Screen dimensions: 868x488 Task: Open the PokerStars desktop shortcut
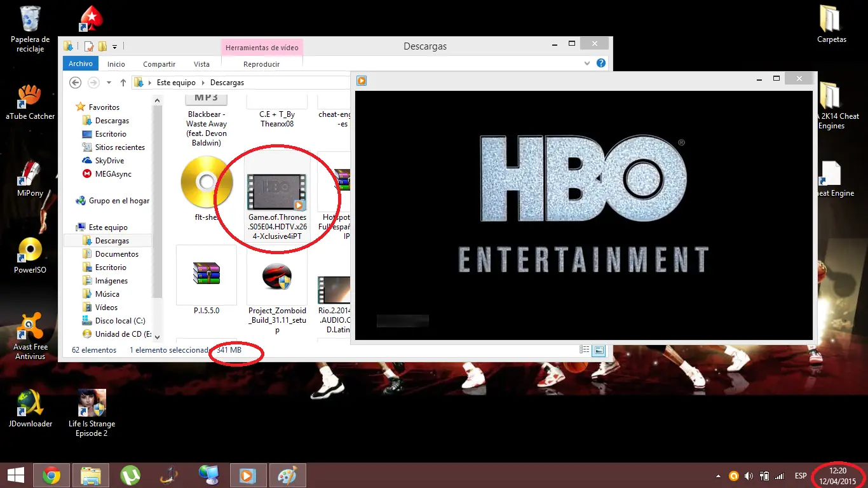coord(92,19)
